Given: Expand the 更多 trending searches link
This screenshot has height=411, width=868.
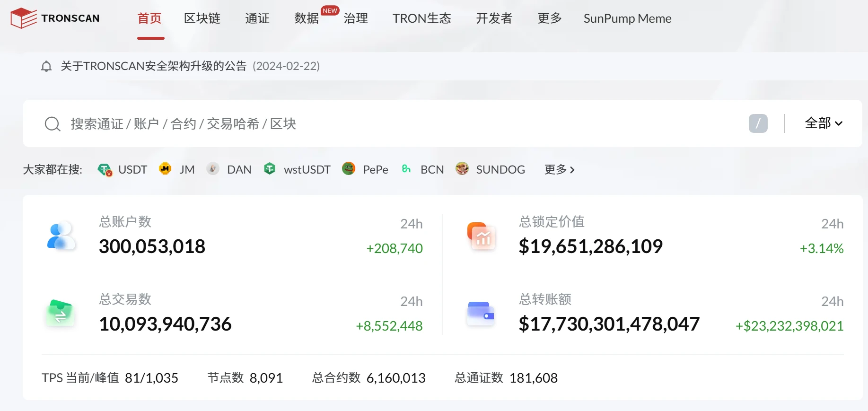Looking at the screenshot, I should click(559, 169).
